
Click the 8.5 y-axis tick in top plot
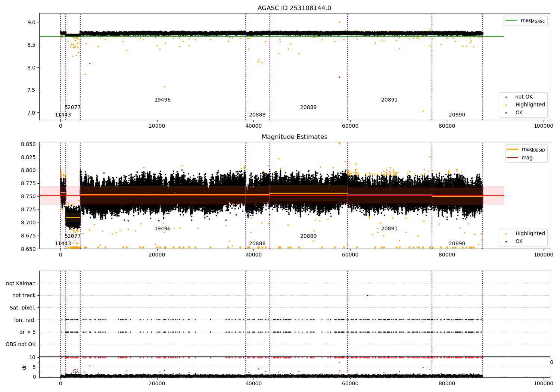click(x=31, y=45)
